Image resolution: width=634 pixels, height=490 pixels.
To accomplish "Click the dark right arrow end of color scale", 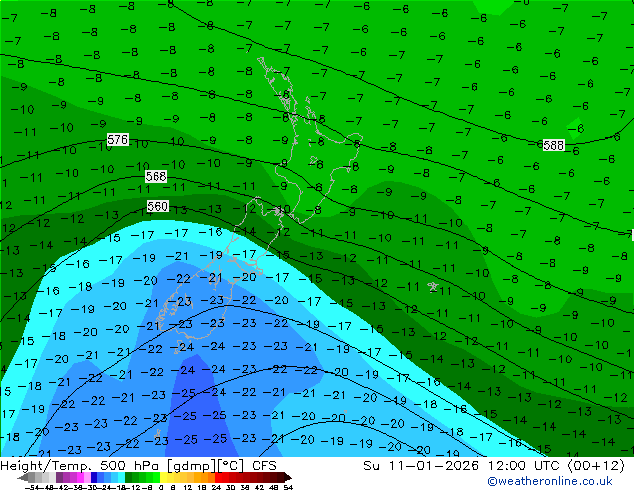I will 287,478.
